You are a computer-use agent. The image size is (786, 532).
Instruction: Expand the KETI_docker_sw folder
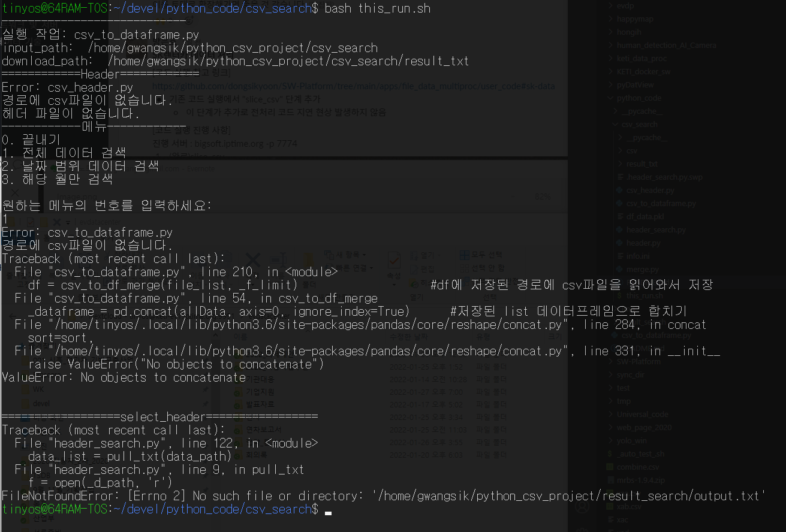[611, 71]
